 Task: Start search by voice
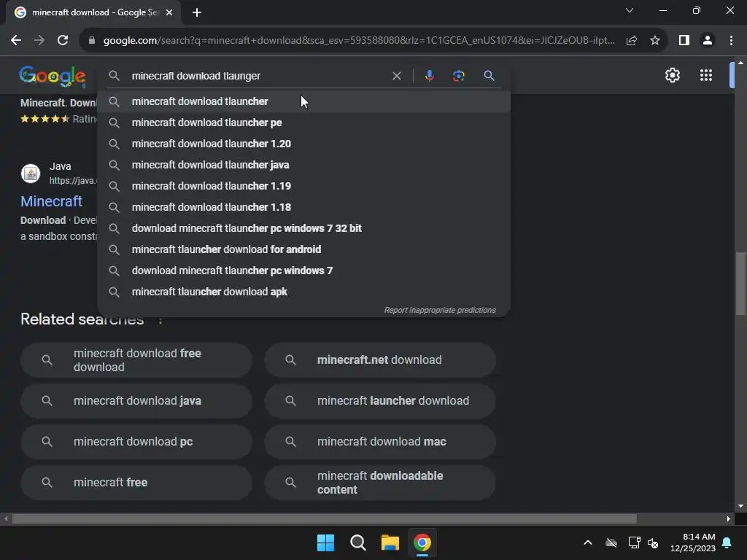tap(429, 76)
